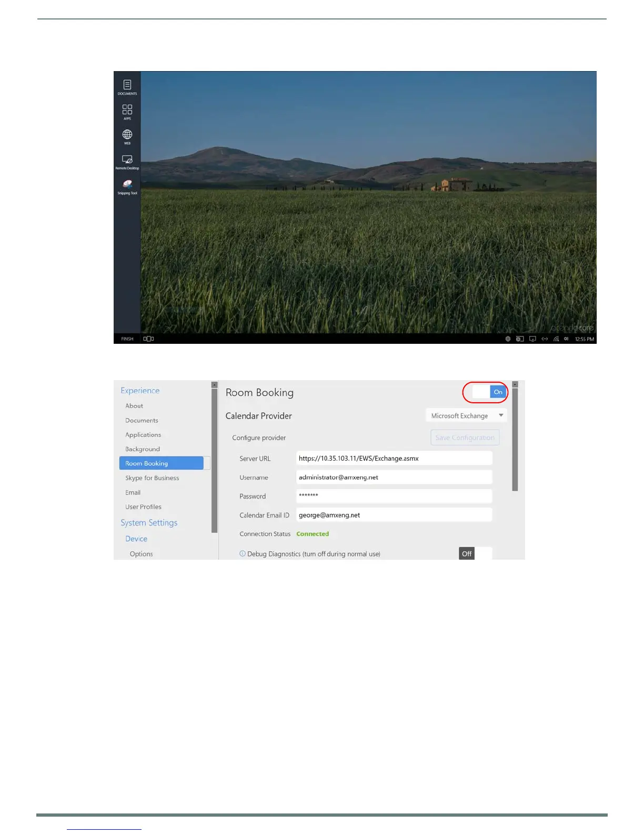The height and width of the screenshot is (834, 644).
Task: Open the Microsoft Exchange provider dropdown
Action: 466,415
